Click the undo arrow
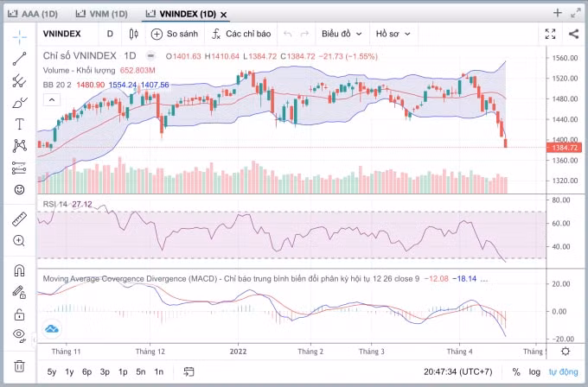588x387 pixels. [x=288, y=34]
